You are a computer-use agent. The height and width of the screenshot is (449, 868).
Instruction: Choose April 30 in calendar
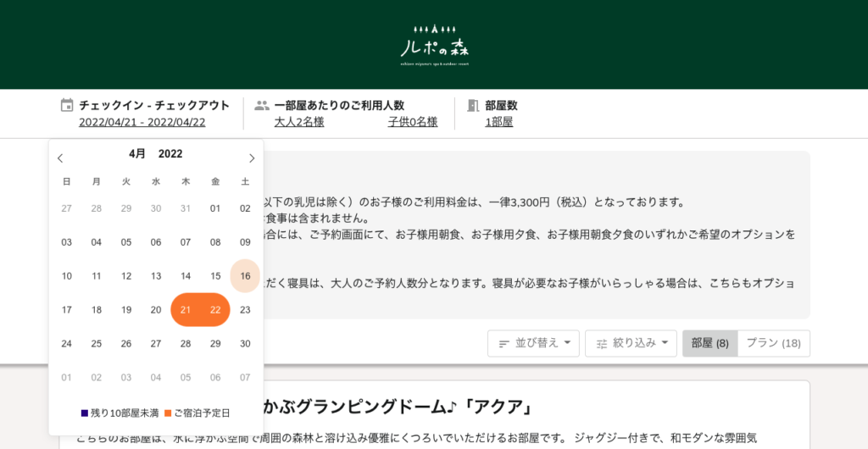245,344
